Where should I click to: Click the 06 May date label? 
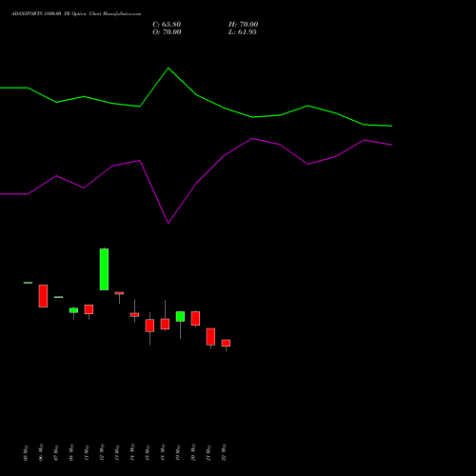pos(41,453)
